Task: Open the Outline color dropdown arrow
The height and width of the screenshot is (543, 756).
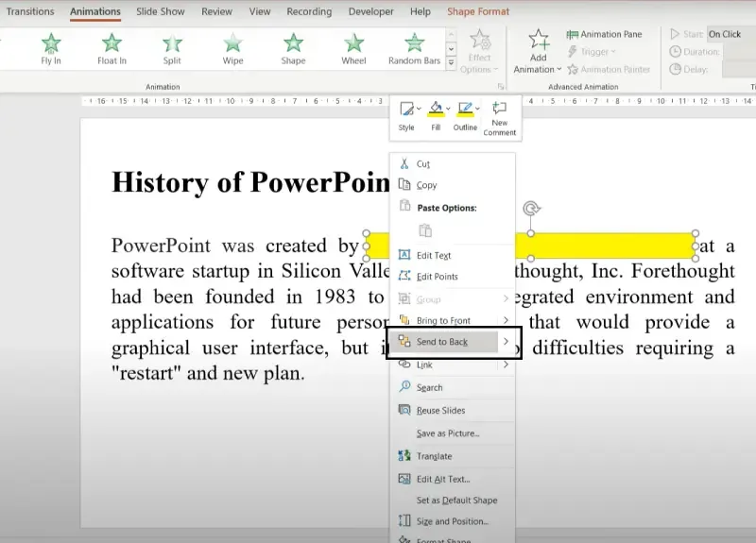Action: point(477,109)
